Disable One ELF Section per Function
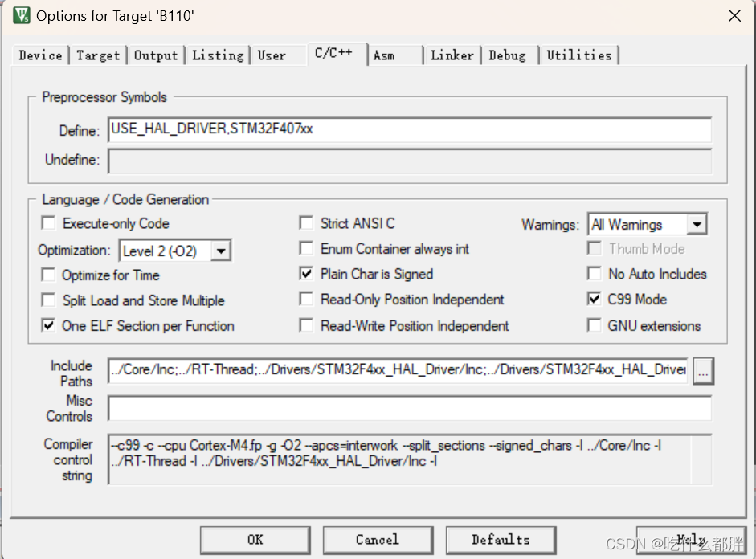756x559 pixels. tap(47, 326)
